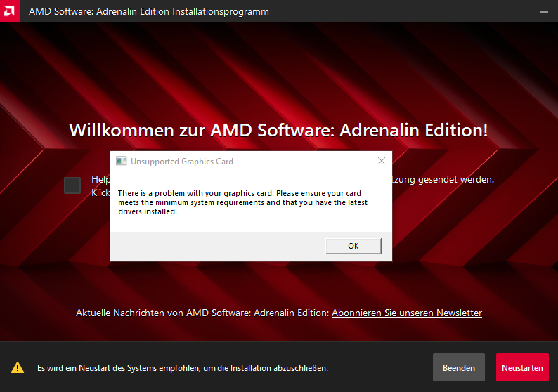The height and width of the screenshot is (392, 558).
Task: Click the 'There is a problem' error message
Action: (242, 202)
